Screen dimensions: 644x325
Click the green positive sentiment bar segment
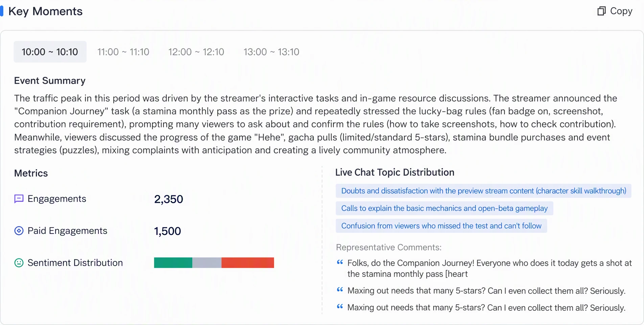coord(173,263)
